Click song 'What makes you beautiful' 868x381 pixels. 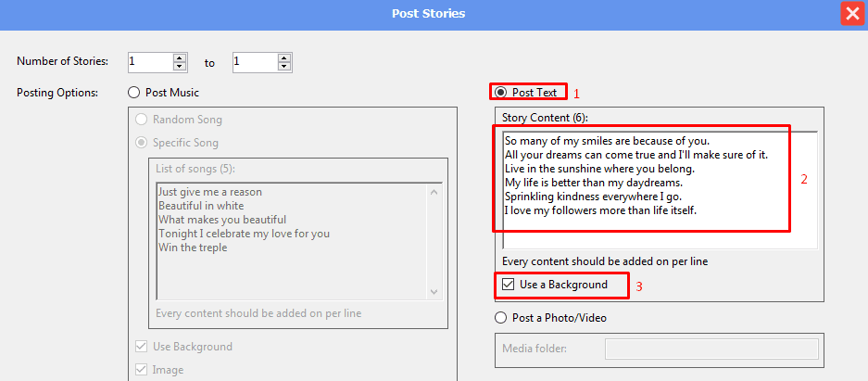[x=222, y=220]
